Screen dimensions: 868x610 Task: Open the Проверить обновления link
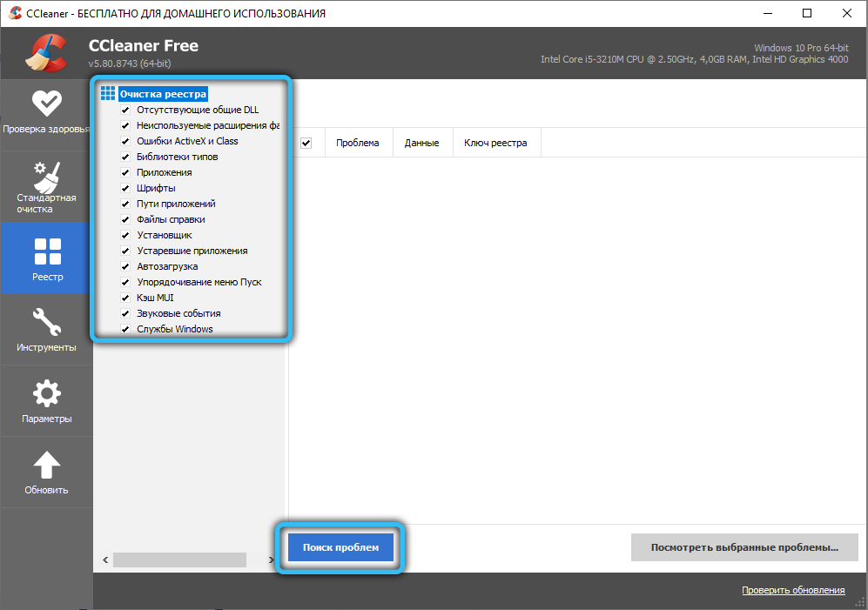pyautogui.click(x=792, y=590)
